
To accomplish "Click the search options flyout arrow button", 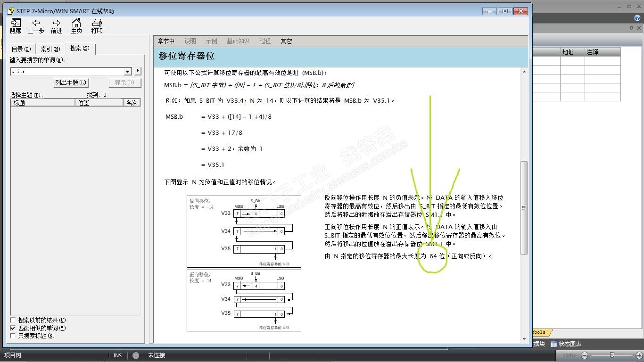I will pos(138,71).
